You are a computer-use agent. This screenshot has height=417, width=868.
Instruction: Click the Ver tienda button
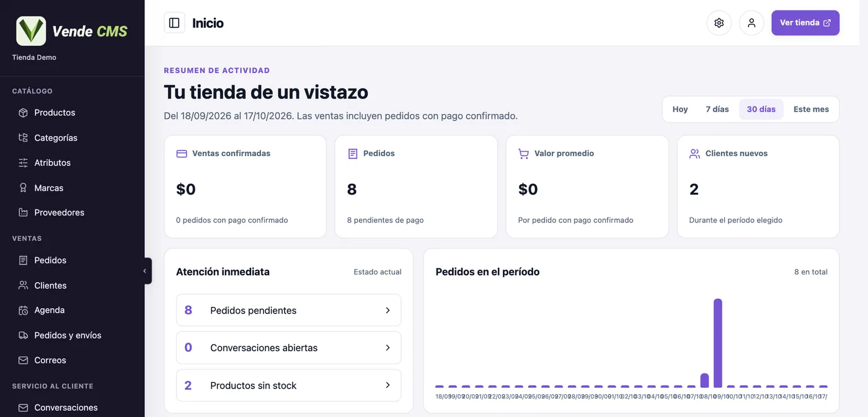(x=805, y=23)
